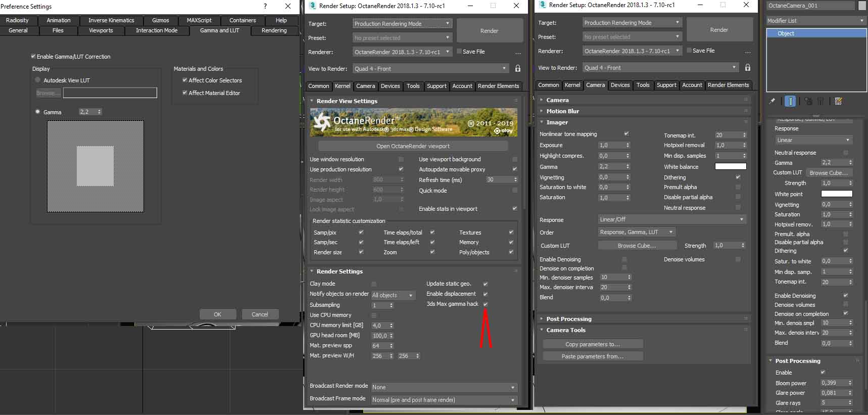Open the Order dropdown showing Response, Gamma, LUT
The height and width of the screenshot is (415, 868).
pyautogui.click(x=637, y=232)
